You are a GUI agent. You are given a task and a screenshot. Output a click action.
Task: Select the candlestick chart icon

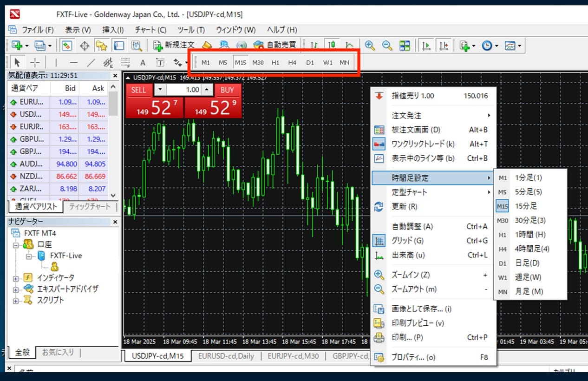(x=331, y=45)
